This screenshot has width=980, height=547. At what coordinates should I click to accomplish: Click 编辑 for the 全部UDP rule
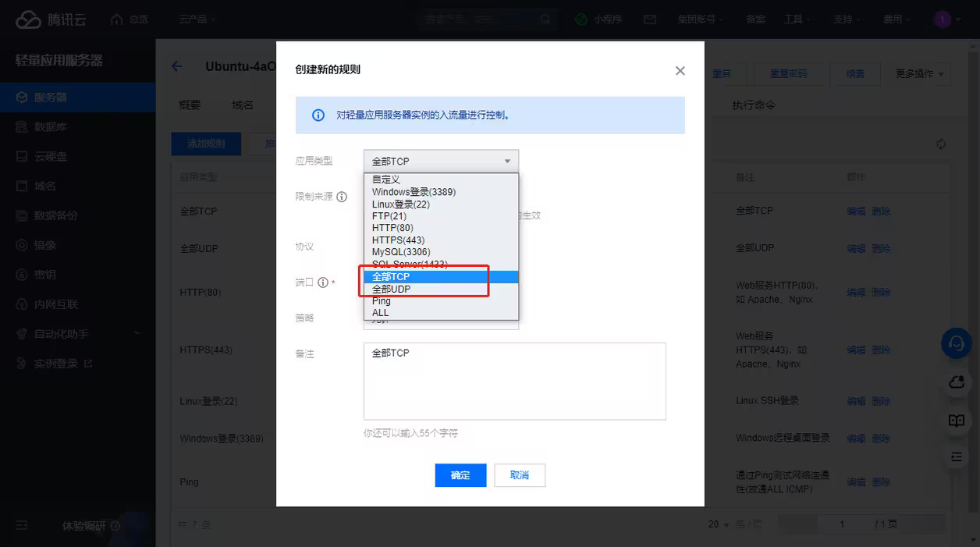[856, 249]
